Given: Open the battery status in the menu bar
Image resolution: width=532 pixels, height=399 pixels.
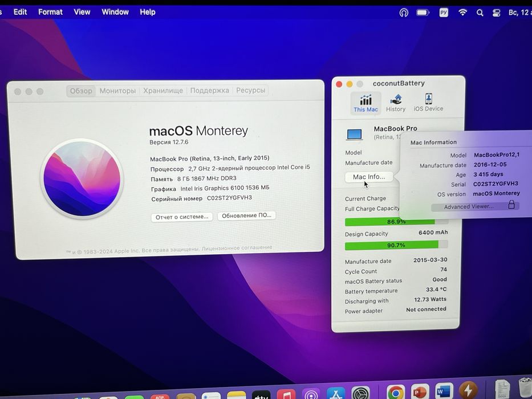Looking at the screenshot, I should 423,13.
